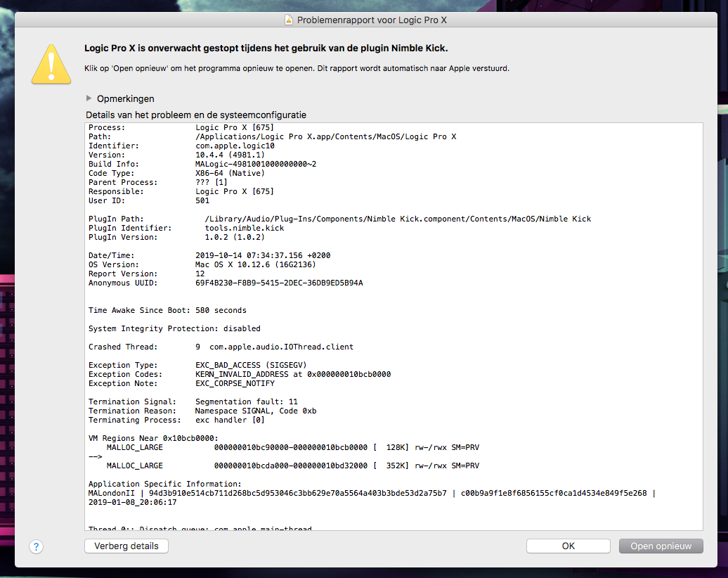The height and width of the screenshot is (578, 728).
Task: Click the 'Klik op Open opnieuw' instruction text
Action: click(297, 68)
